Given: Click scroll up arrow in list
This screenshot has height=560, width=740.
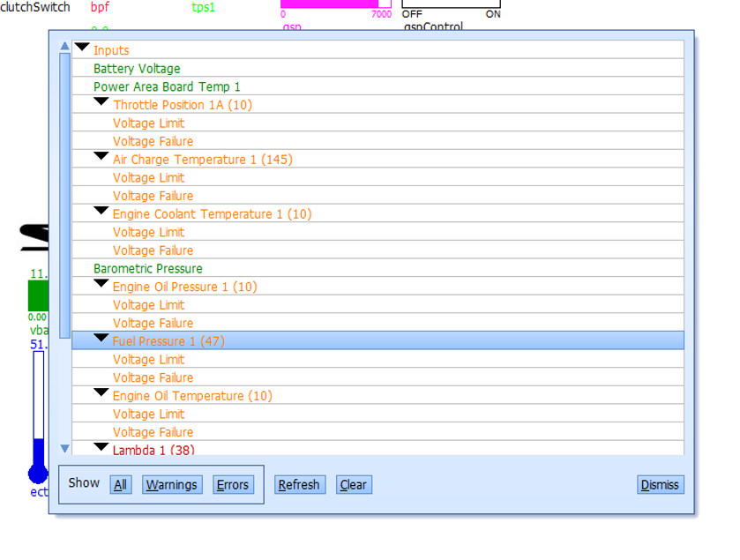Looking at the screenshot, I should click(64, 46).
